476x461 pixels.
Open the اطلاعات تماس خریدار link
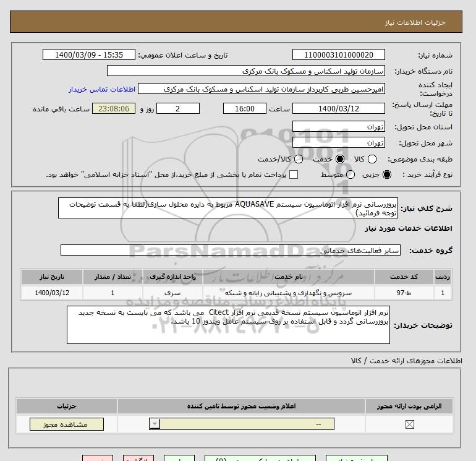tap(102, 89)
